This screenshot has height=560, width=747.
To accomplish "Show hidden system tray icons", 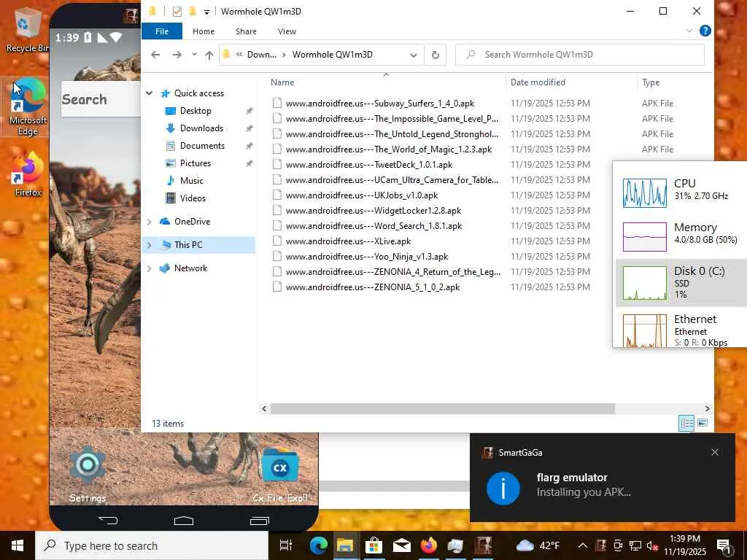I will 583,545.
